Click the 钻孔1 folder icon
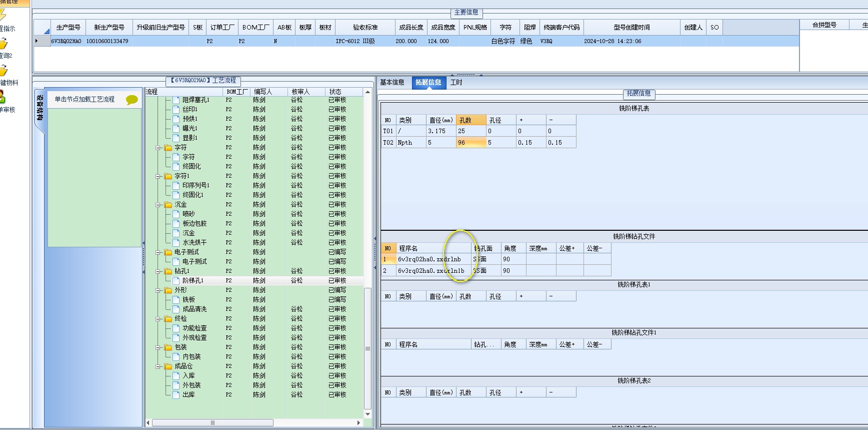This screenshot has height=430, width=868. 168,271
